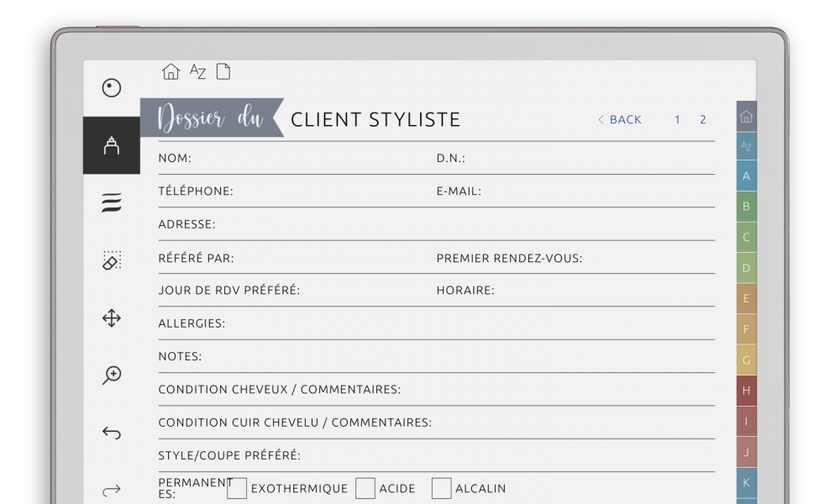Click the BACK link
Image resolution: width=840 pixels, height=504 pixels.
tap(620, 119)
